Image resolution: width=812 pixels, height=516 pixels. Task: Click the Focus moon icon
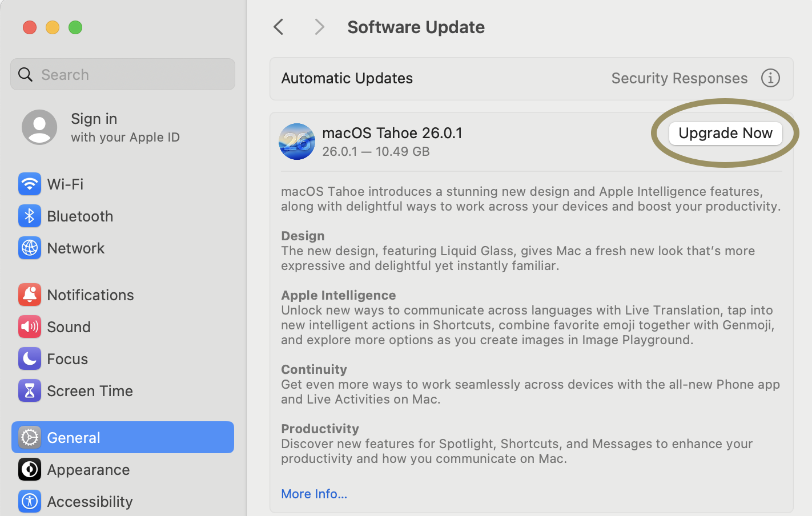pyautogui.click(x=29, y=358)
